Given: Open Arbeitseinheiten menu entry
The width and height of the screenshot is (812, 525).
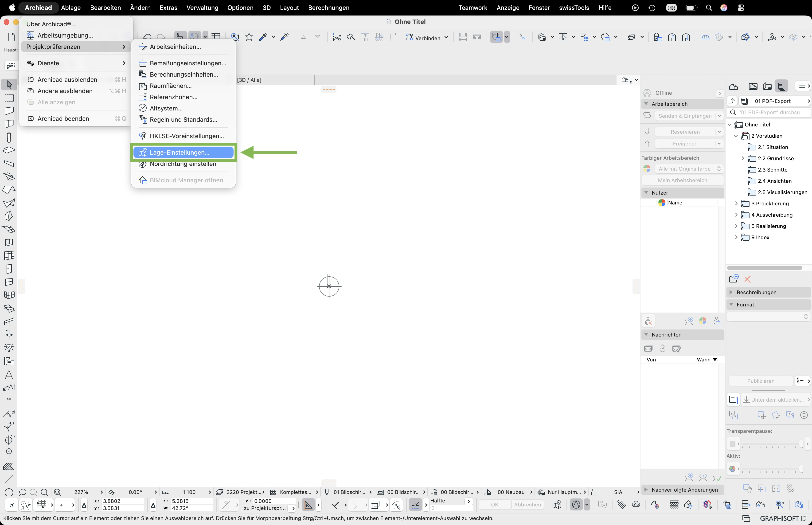Looking at the screenshot, I should click(x=183, y=47).
